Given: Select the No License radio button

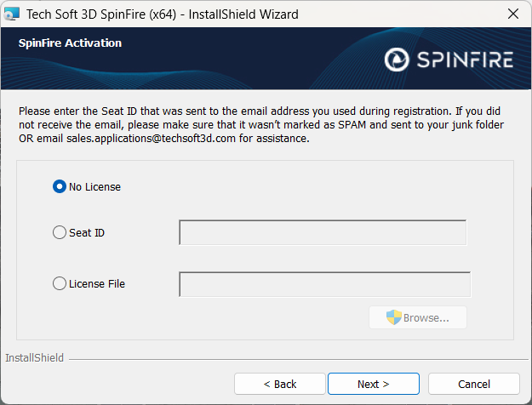Looking at the screenshot, I should coord(60,186).
